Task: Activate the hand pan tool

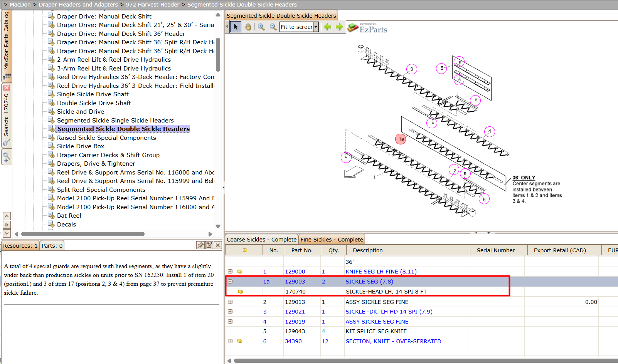Action: click(248, 27)
